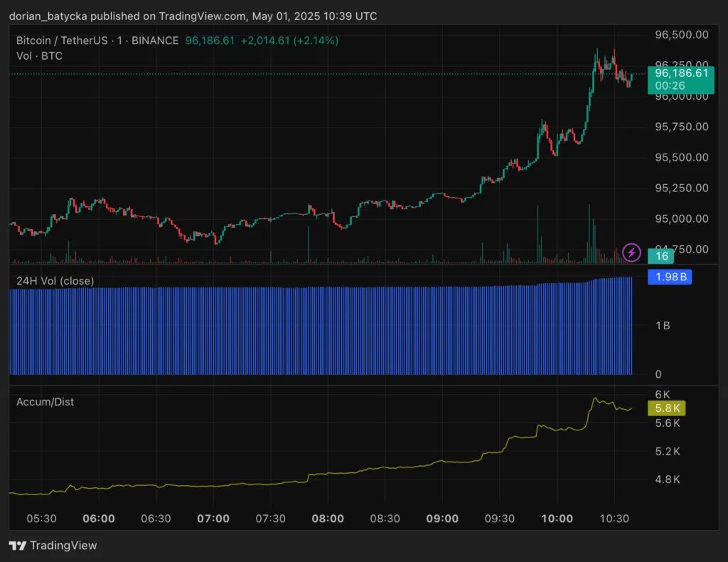Click the 05:30 time axis label
The height and width of the screenshot is (562, 728).
tap(41, 519)
